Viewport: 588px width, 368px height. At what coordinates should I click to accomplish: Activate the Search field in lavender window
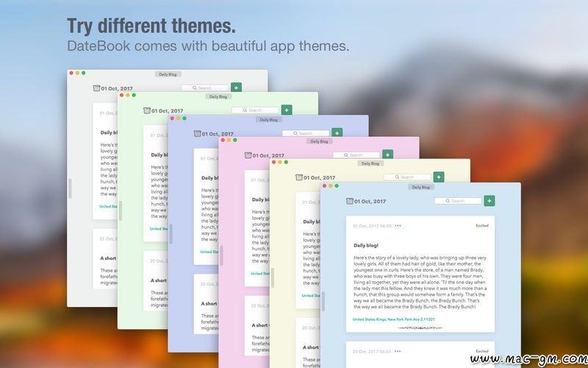(x=306, y=133)
